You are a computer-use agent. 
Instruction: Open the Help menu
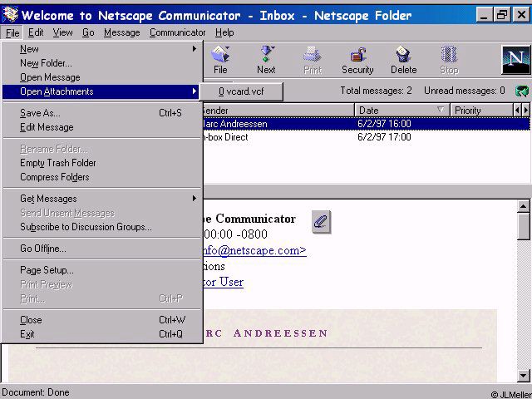[x=224, y=32]
